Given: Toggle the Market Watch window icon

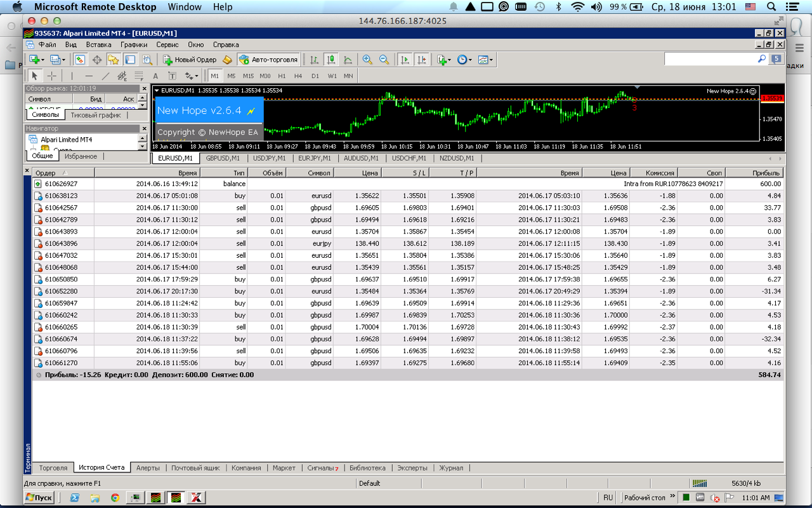Looking at the screenshot, I should point(81,60).
